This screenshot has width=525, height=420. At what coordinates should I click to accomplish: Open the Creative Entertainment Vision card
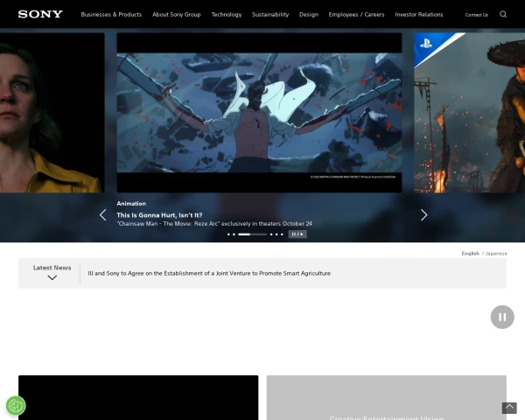pyautogui.click(x=387, y=397)
